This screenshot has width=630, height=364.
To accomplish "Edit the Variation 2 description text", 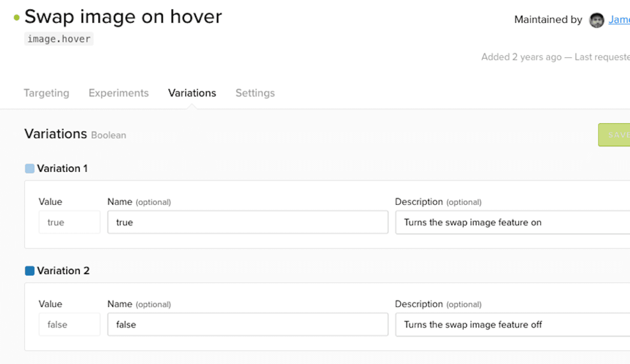I will point(511,324).
